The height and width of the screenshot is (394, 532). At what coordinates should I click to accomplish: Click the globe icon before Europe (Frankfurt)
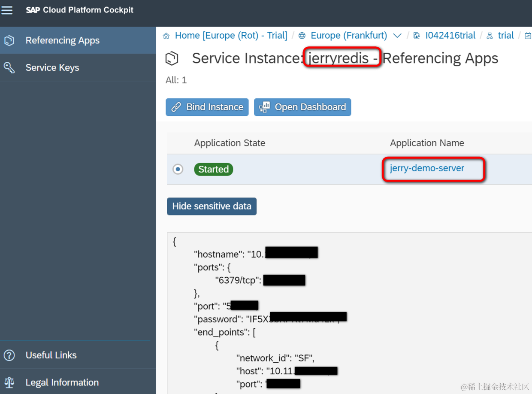302,36
